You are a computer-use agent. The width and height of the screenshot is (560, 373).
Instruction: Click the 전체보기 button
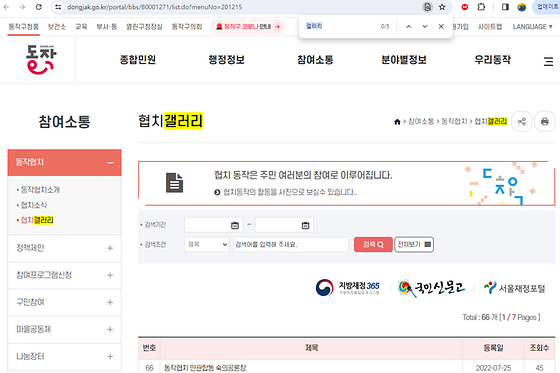click(x=414, y=245)
